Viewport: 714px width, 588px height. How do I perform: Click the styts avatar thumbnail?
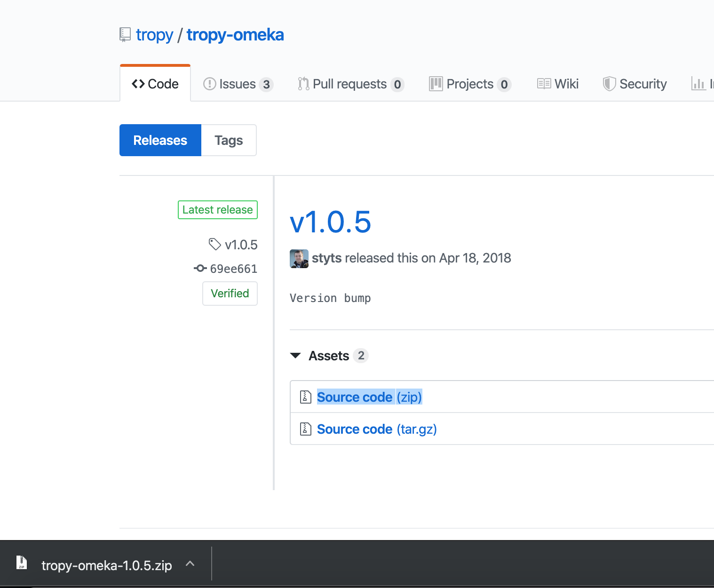(299, 259)
